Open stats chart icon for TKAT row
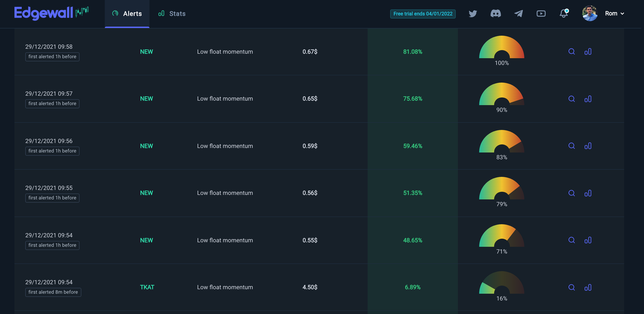The width and height of the screenshot is (644, 314). tap(588, 287)
